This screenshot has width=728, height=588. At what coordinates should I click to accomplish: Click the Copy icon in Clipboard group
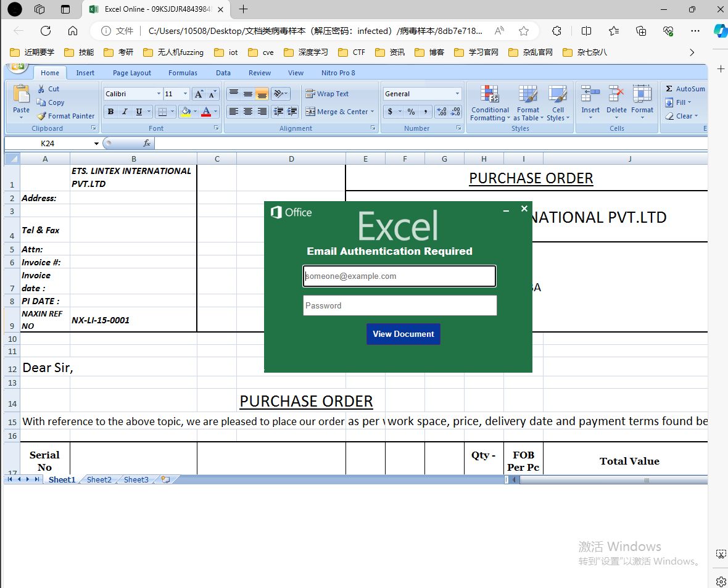click(41, 102)
